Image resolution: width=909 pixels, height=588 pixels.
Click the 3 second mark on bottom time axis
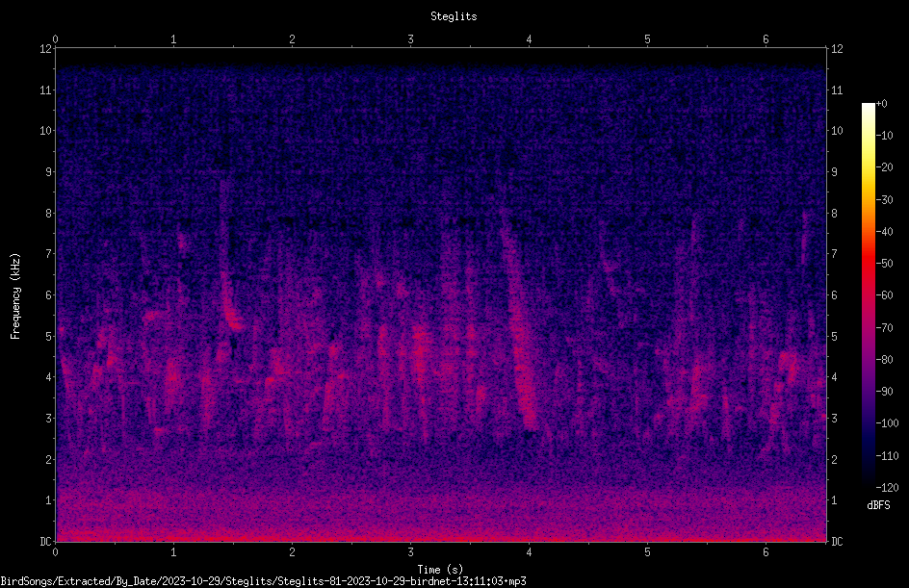410,552
